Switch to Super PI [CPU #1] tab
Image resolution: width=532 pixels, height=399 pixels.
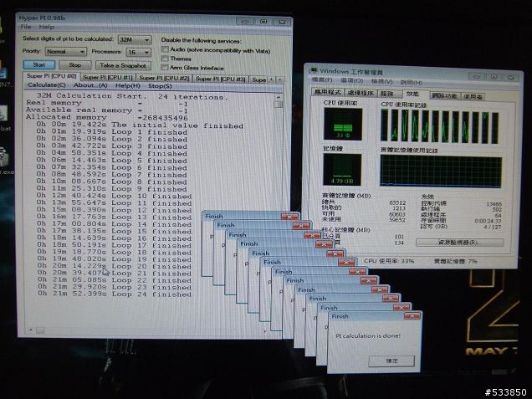108,77
